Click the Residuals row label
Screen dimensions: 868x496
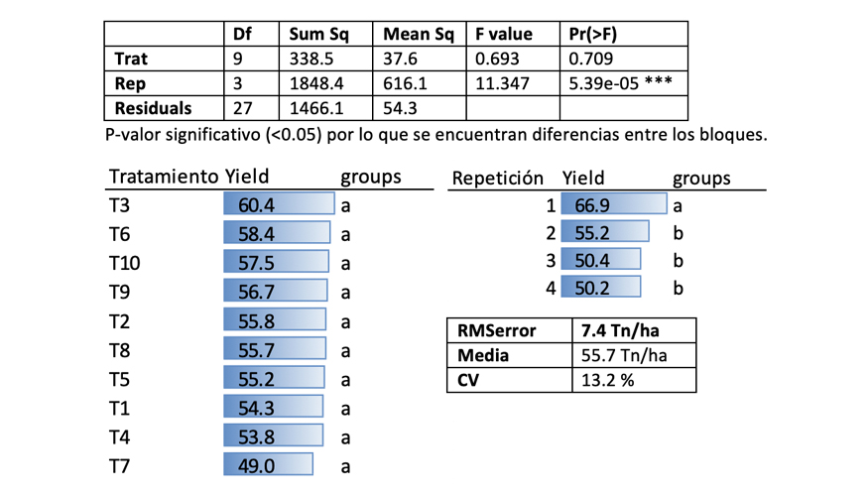coord(153,108)
